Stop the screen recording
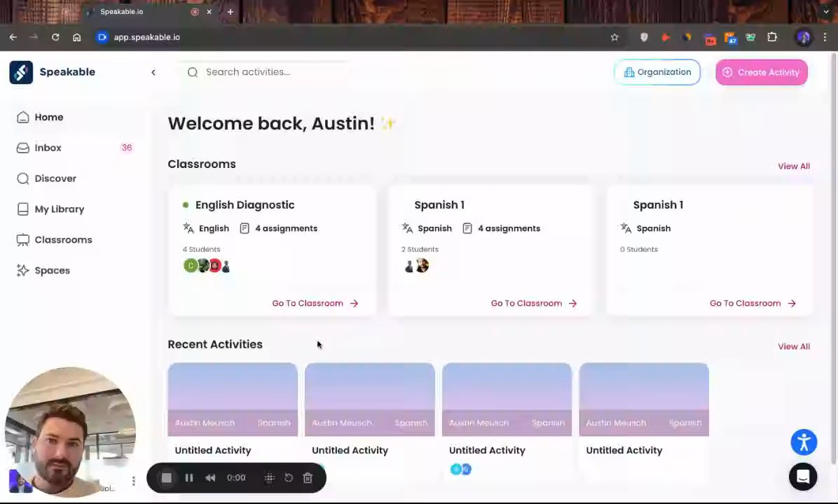 click(167, 478)
